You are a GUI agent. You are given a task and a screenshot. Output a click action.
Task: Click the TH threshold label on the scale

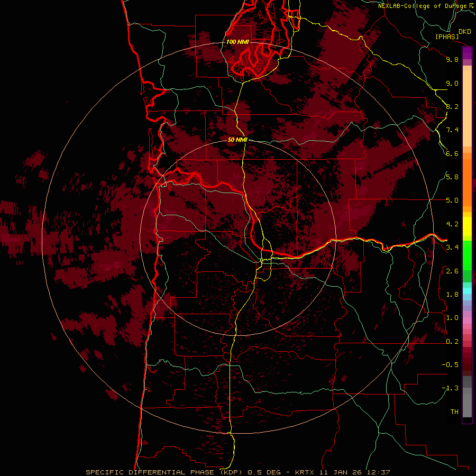tap(454, 411)
